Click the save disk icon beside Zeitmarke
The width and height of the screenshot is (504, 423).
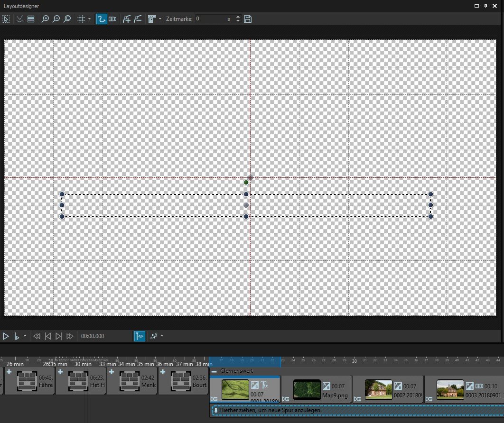(x=247, y=19)
